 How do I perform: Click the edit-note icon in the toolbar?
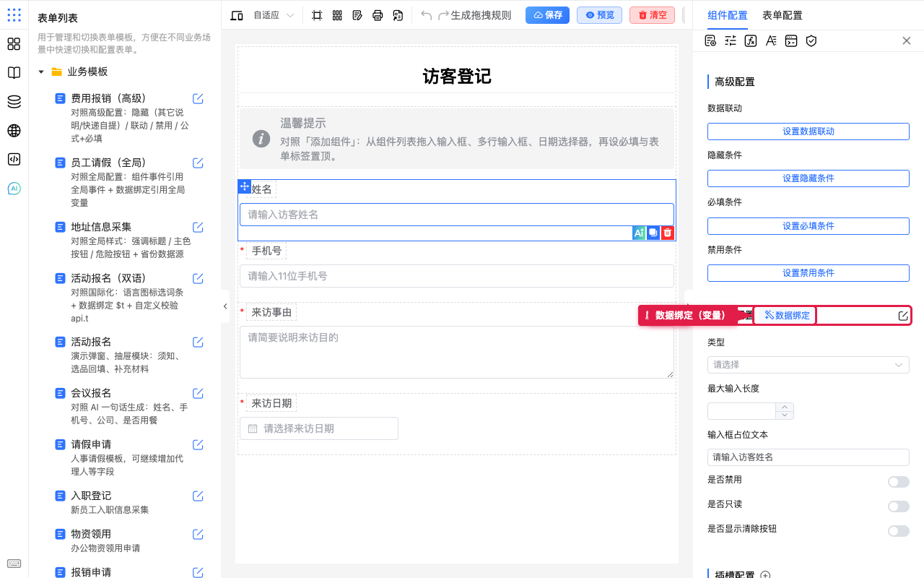tap(357, 15)
